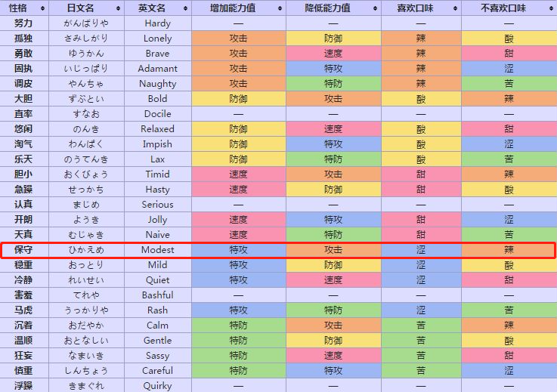557x392 pixels.
Task: Click the 日文名 header label
Action: tap(81, 8)
